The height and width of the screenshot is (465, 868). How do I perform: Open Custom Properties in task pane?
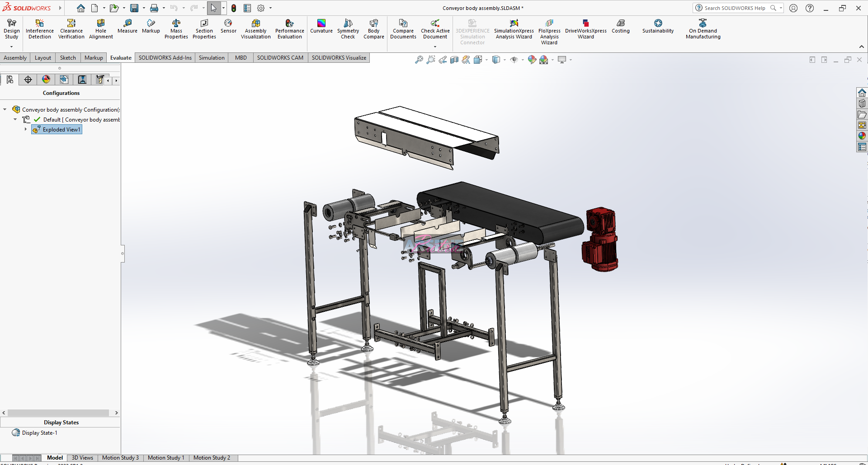[862, 147]
